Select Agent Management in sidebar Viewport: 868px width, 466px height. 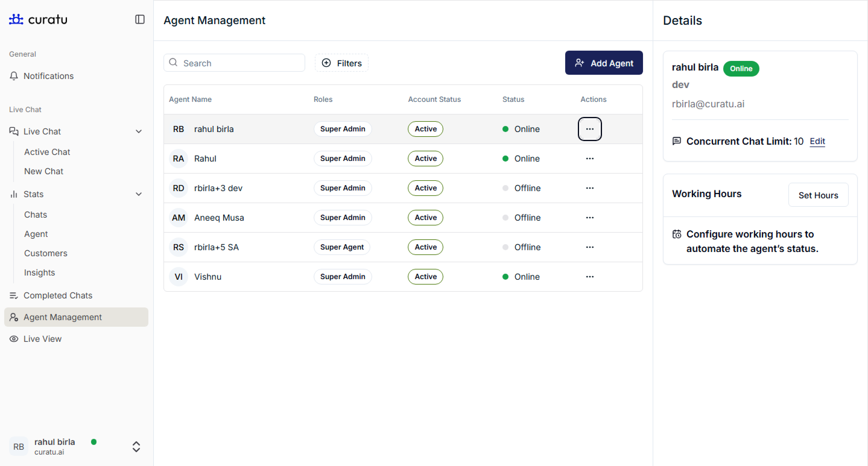62,317
